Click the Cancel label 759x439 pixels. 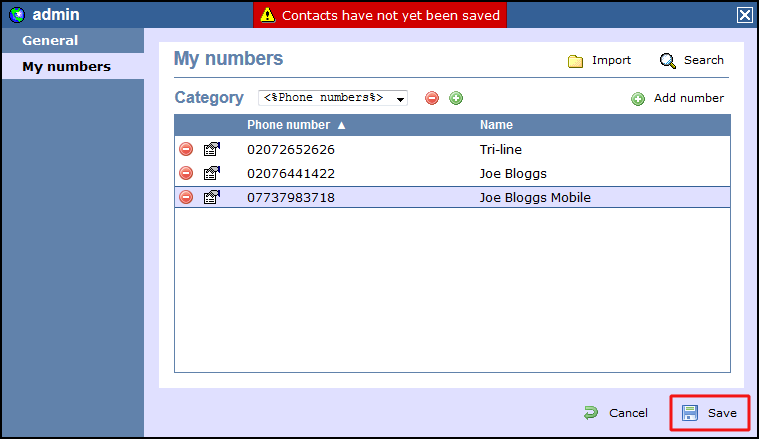coord(628,413)
